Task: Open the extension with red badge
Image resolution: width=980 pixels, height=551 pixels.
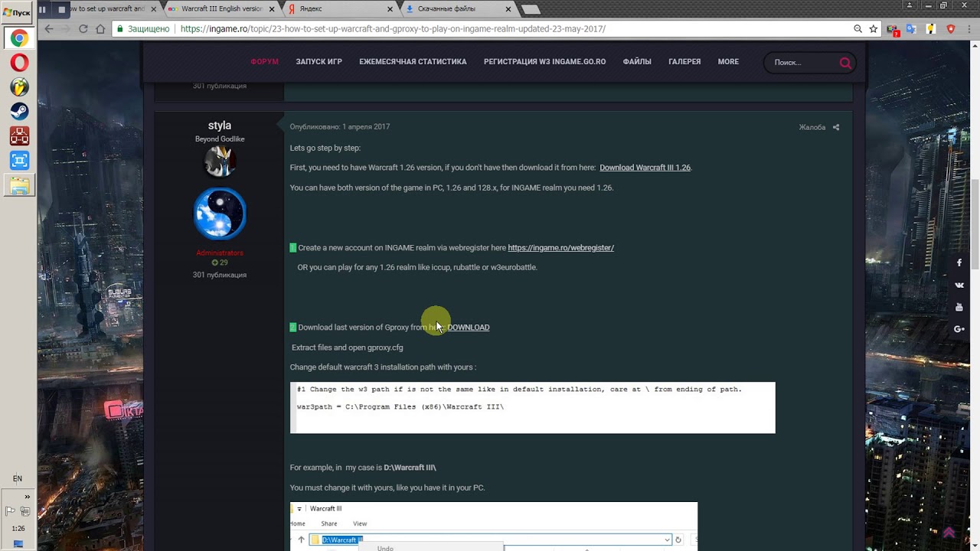Action: 893,30
